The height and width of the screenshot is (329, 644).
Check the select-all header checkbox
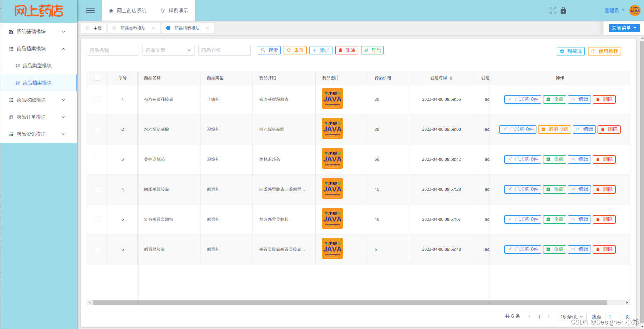point(97,78)
